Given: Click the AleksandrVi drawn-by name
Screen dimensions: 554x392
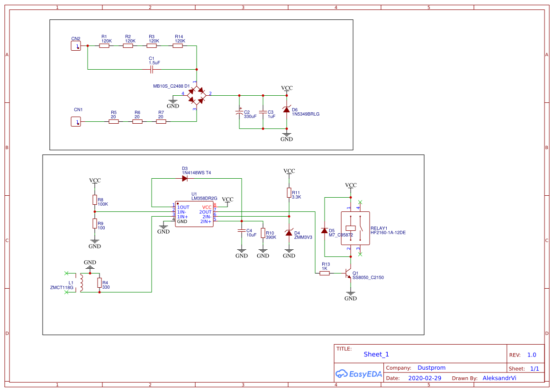Looking at the screenshot, I should click(x=499, y=378).
